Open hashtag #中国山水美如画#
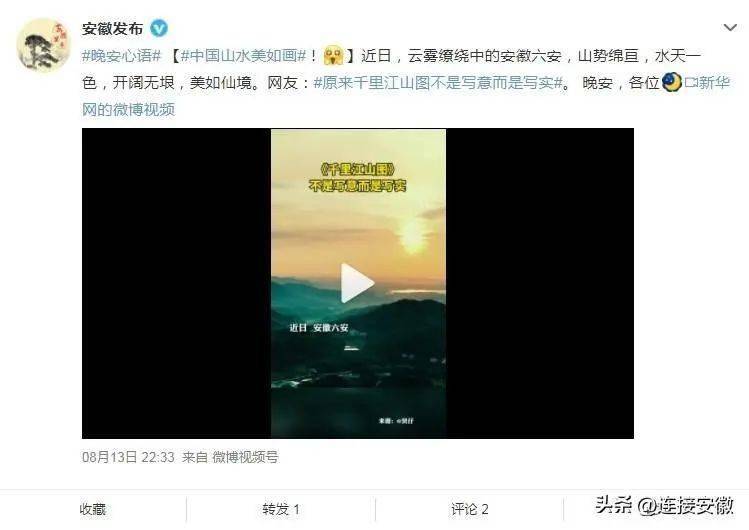 [x=243, y=56]
